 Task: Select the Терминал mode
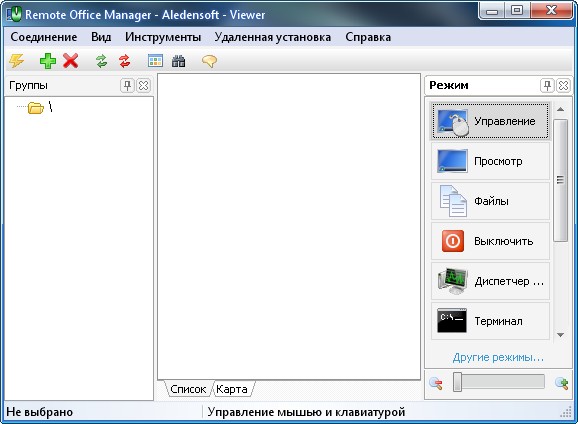coord(490,321)
